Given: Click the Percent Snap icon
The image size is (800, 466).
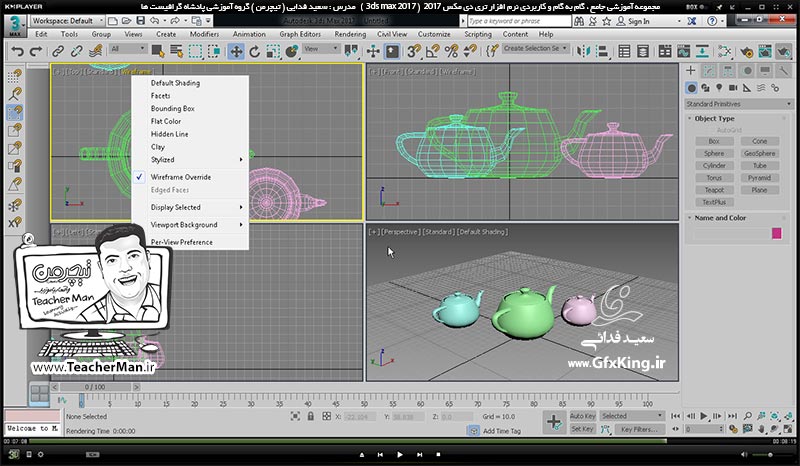Looking at the screenshot, I should tap(452, 52).
